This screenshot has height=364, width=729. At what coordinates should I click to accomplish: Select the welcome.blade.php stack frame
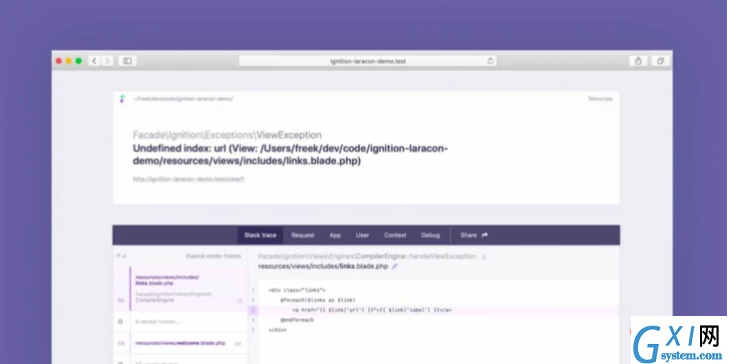pos(180,343)
